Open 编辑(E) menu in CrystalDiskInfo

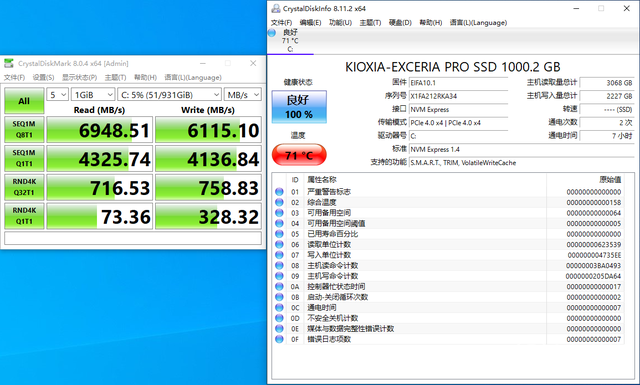tap(310, 22)
